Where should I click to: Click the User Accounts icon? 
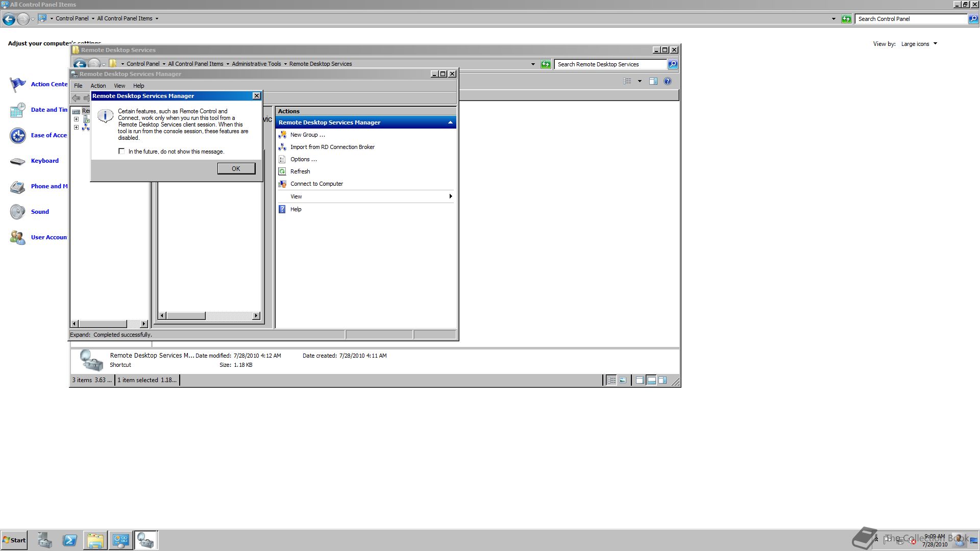coord(18,237)
